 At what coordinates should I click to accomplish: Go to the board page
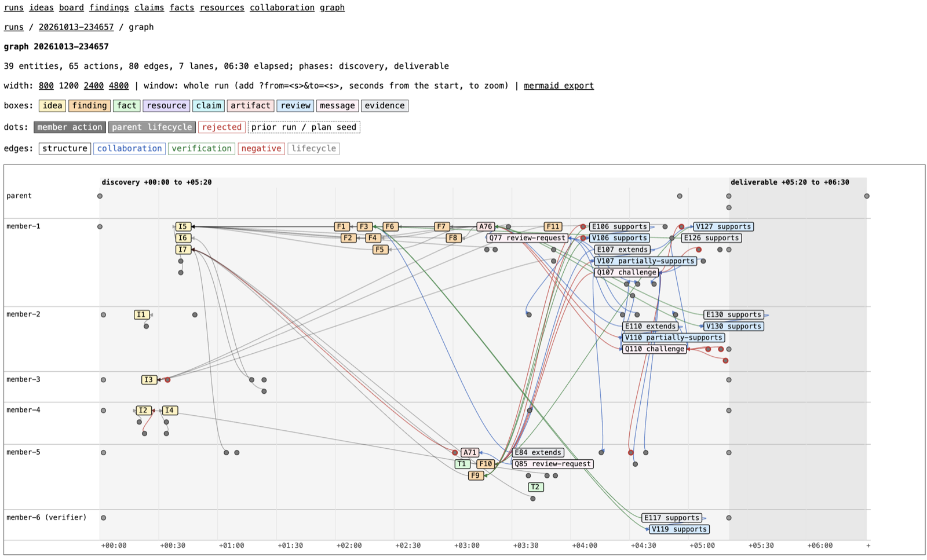[x=71, y=8]
